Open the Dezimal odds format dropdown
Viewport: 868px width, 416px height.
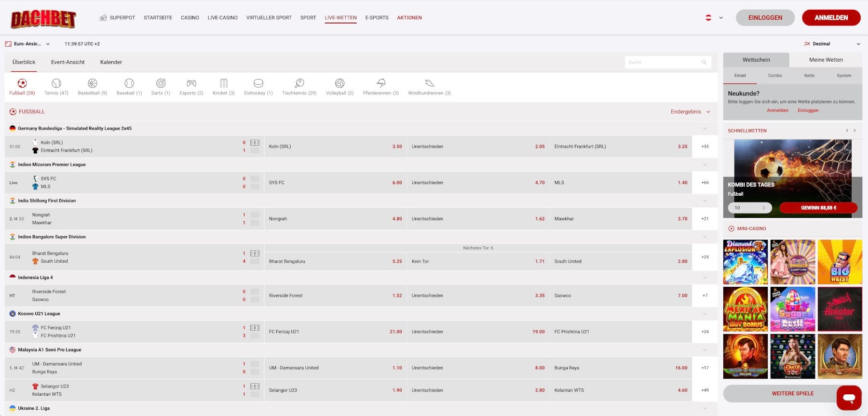coord(831,44)
